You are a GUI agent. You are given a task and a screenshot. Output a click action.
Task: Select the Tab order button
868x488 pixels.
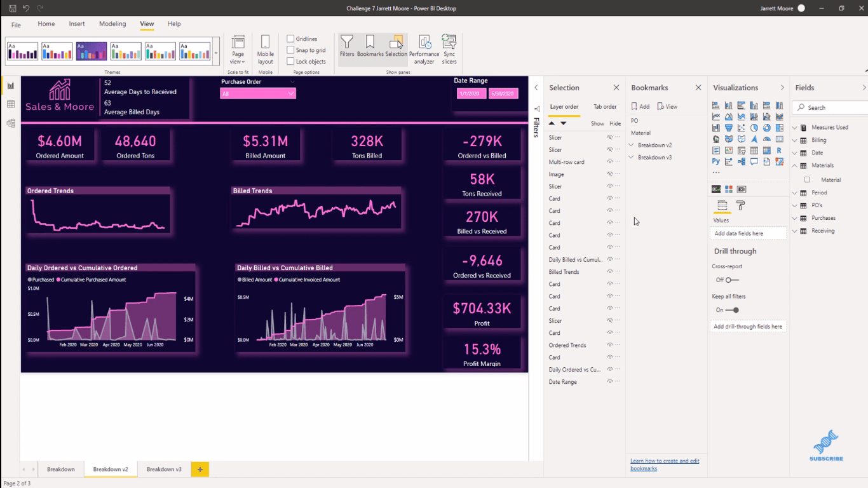tap(605, 107)
